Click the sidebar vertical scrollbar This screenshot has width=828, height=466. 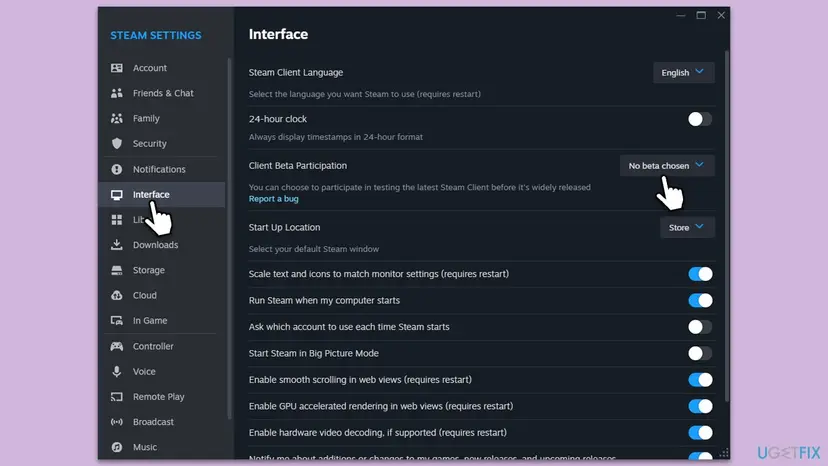click(x=229, y=239)
